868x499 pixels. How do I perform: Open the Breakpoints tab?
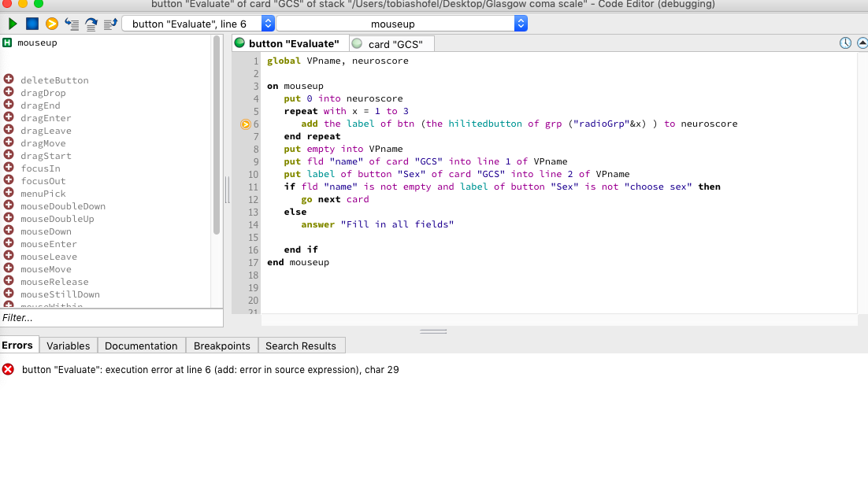[x=221, y=346]
